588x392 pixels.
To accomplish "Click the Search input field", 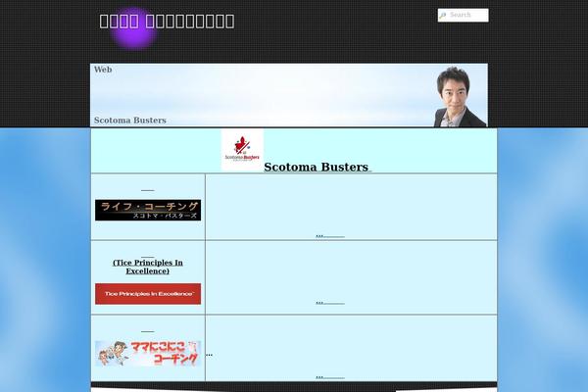I will point(464,15).
